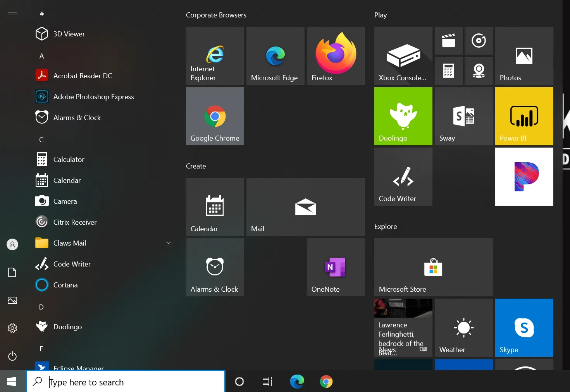Open the Groove Music small tile
This screenshot has height=392, width=570.
coord(479,41)
